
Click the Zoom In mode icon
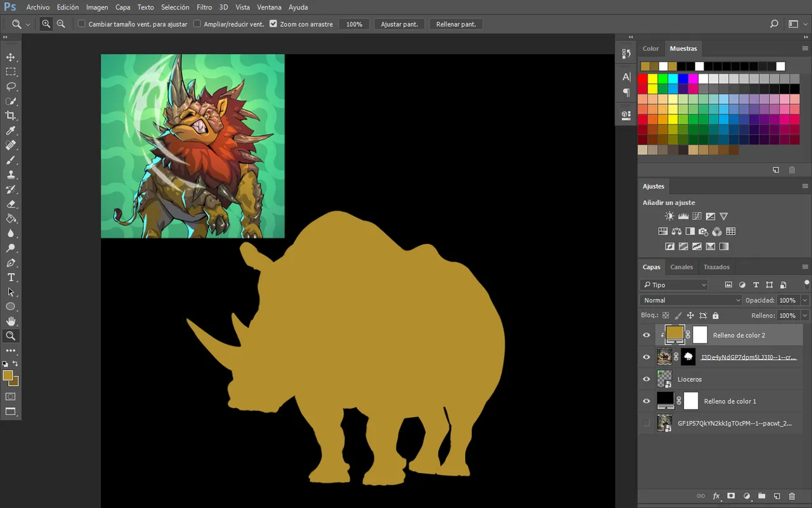click(46, 24)
